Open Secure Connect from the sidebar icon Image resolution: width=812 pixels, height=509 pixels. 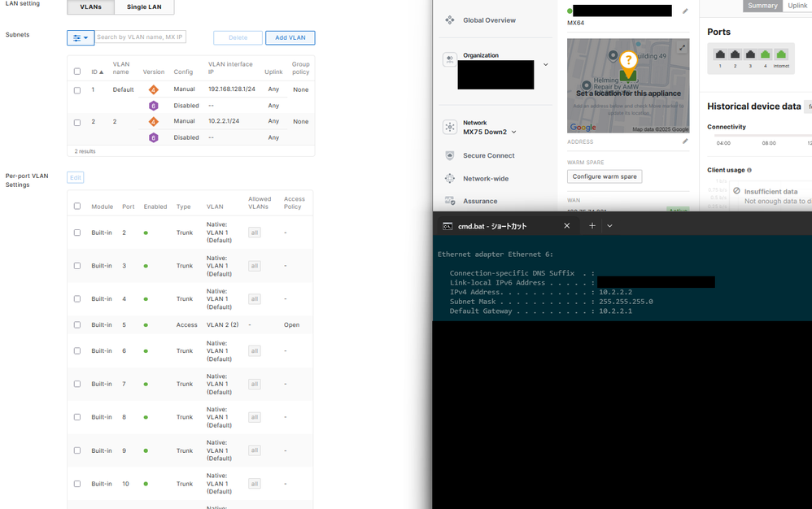pyautogui.click(x=450, y=155)
